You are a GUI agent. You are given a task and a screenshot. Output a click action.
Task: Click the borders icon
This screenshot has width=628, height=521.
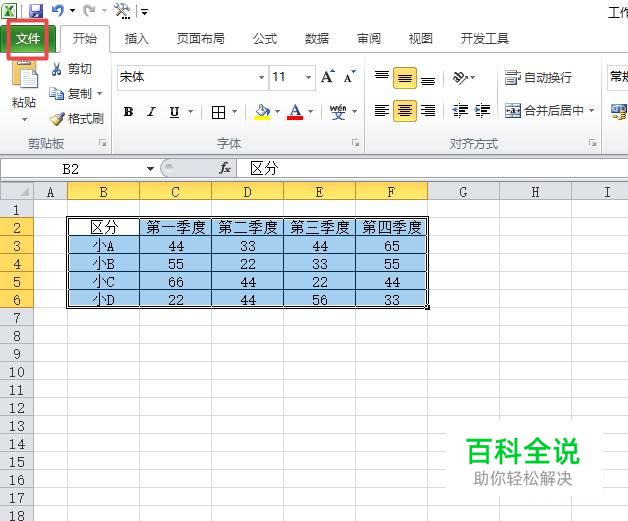point(218,113)
